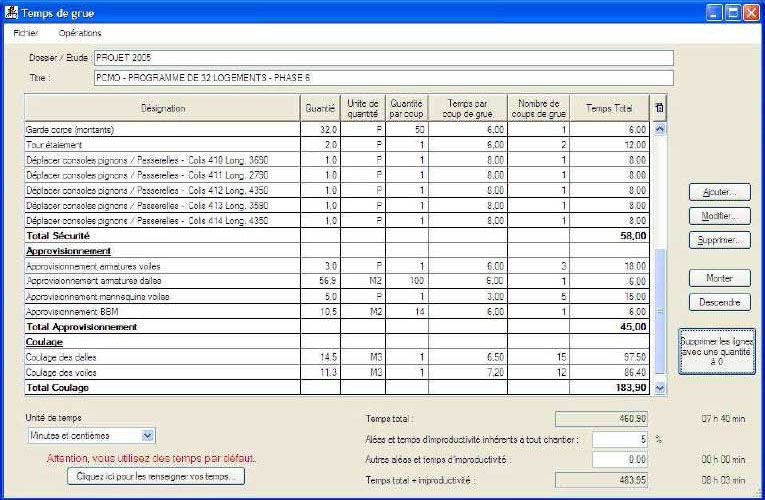This screenshot has height=500, width=765.
Task: Click the Temps Total column header
Action: pyautogui.click(x=609, y=108)
